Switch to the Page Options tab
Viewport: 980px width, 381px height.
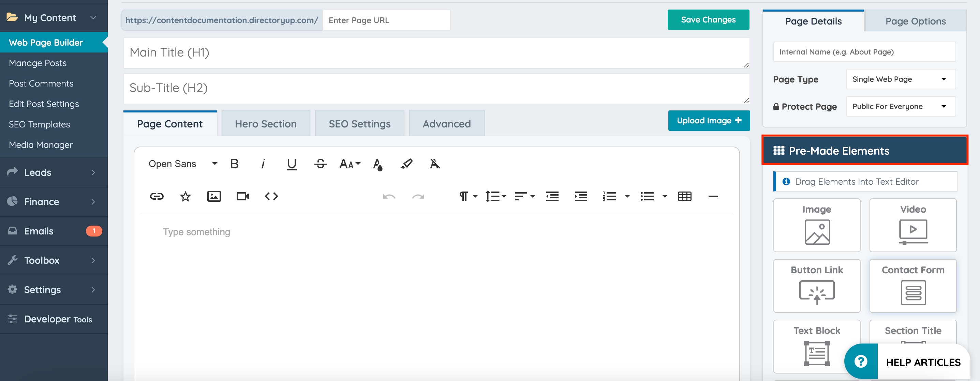[915, 21]
